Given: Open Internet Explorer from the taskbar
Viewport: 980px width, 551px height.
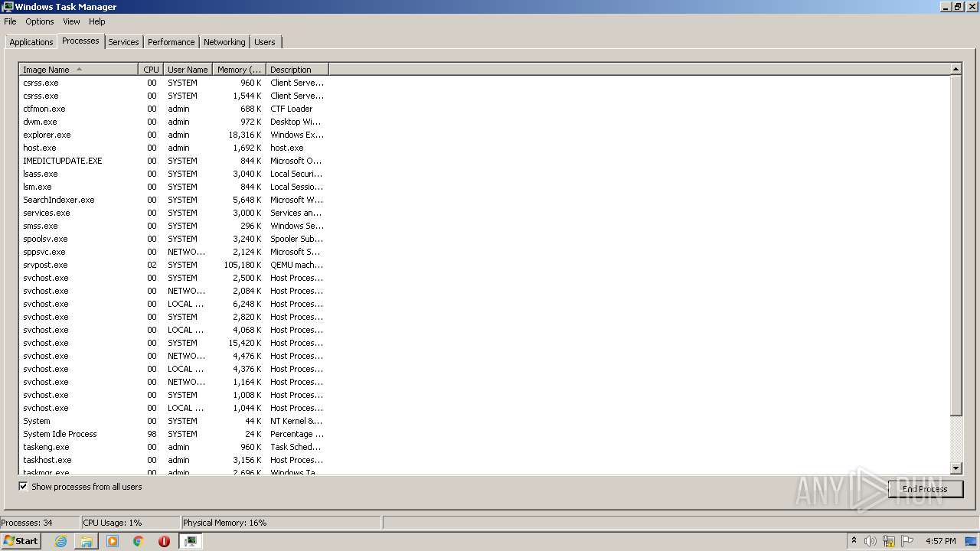Looking at the screenshot, I should tap(60, 541).
